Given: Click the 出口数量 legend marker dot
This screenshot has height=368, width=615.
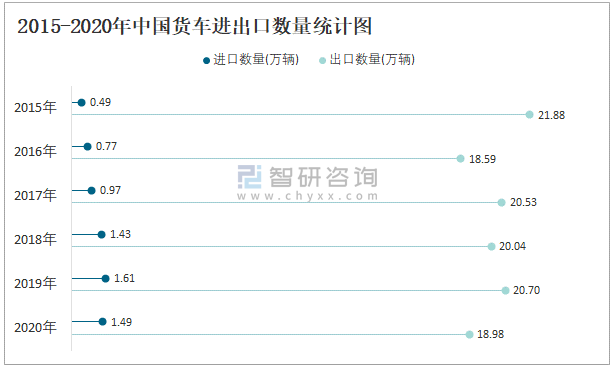Looking at the screenshot, I should coord(322,60).
